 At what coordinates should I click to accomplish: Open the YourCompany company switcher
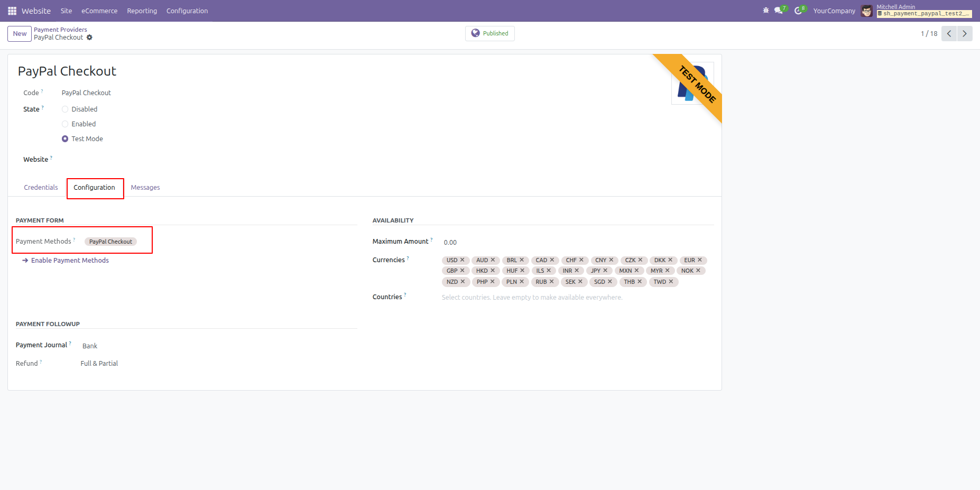click(x=834, y=11)
